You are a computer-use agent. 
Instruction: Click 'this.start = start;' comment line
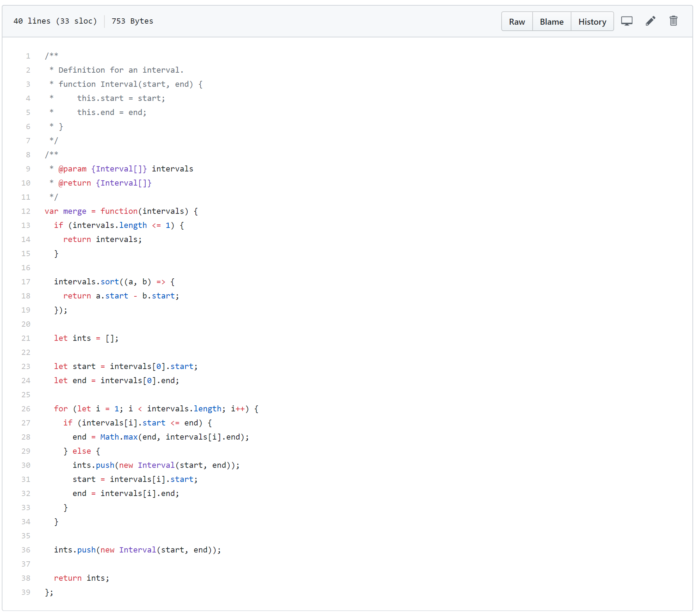click(x=121, y=98)
